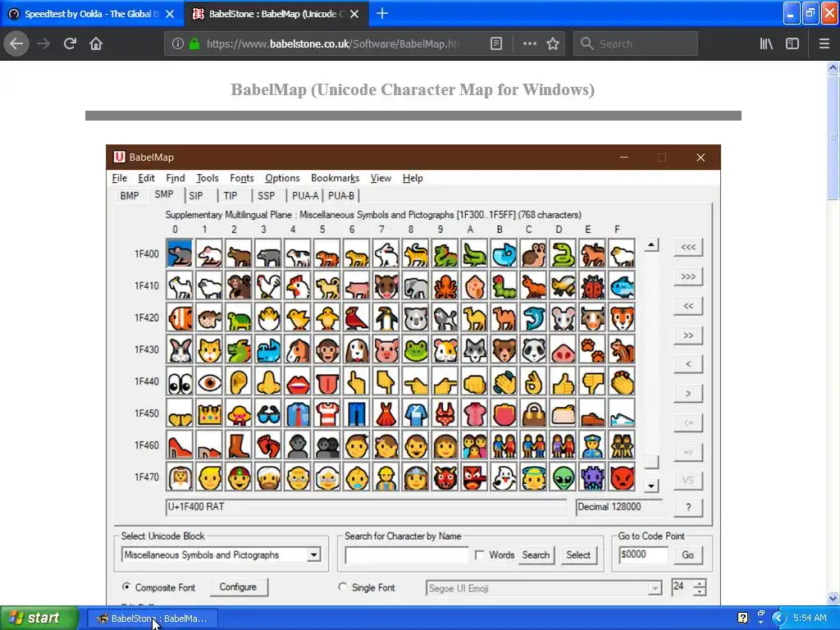Open the Bookmarks menu
The image size is (840, 630).
[x=335, y=178]
